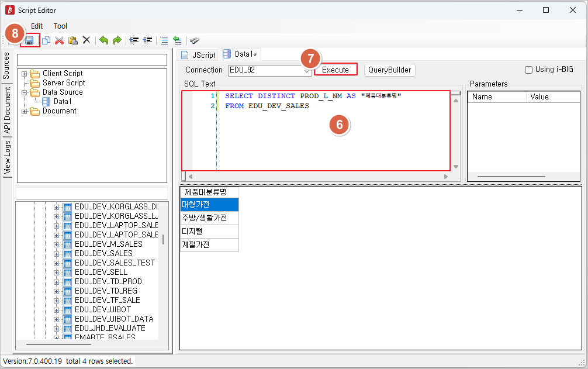Switch to the JScript tab
The height and width of the screenshot is (369, 588).
pyautogui.click(x=198, y=55)
